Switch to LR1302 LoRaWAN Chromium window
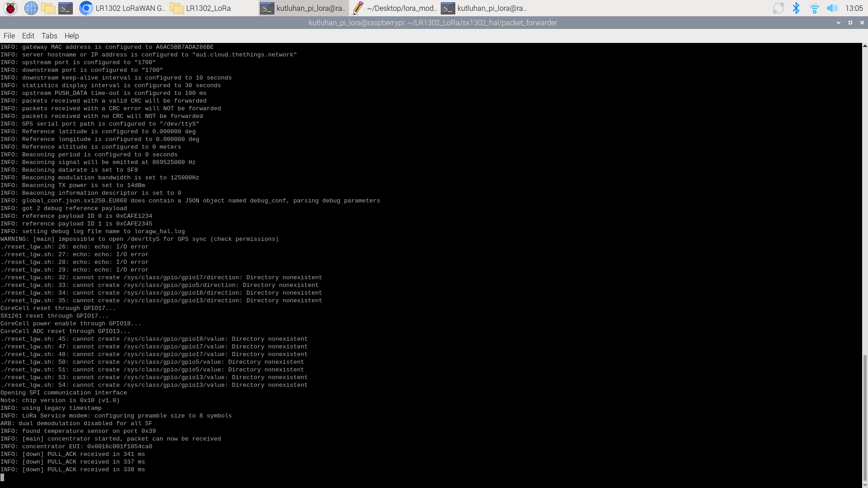Image resolution: width=868 pixels, height=488 pixels. pyautogui.click(x=122, y=8)
